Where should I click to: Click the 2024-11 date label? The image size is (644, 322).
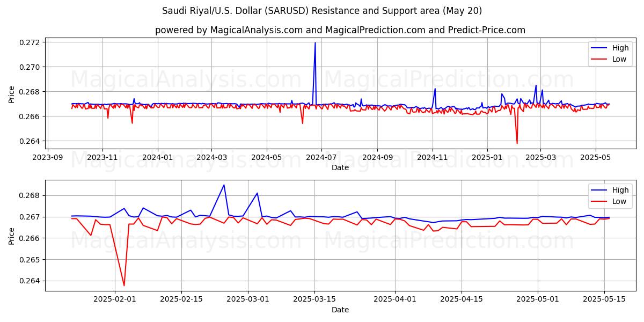[x=432, y=157]
